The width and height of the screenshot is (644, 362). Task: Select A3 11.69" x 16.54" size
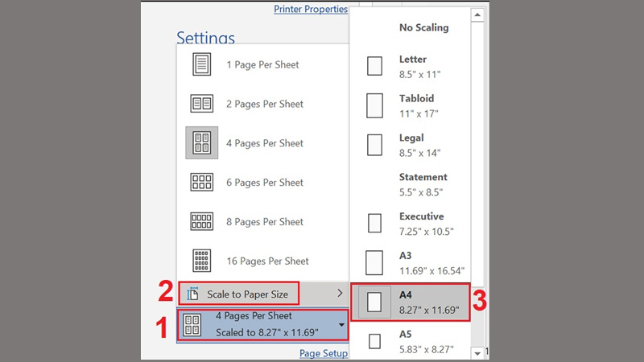click(410, 263)
